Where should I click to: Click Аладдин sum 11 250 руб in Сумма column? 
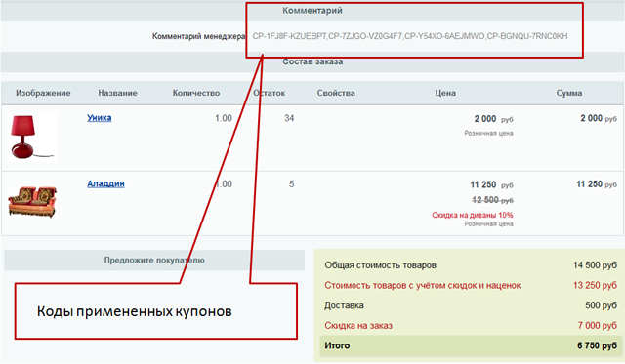pyautogui.click(x=597, y=184)
